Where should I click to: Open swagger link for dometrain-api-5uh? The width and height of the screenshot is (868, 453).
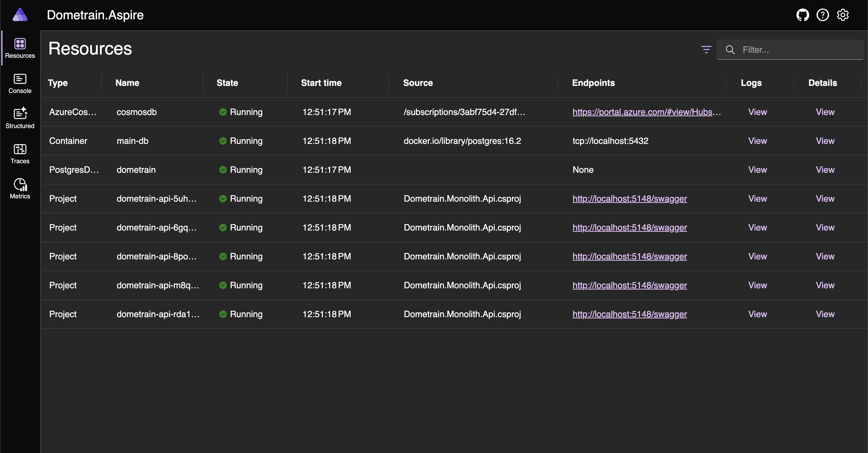629,199
